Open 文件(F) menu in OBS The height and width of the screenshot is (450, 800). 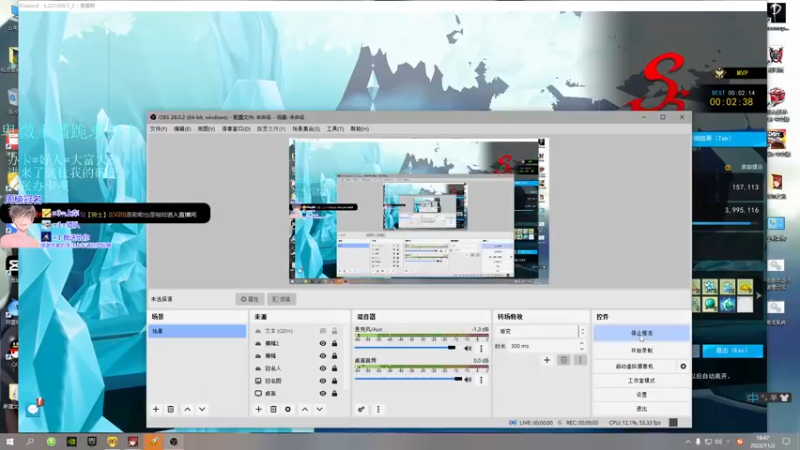(158, 129)
